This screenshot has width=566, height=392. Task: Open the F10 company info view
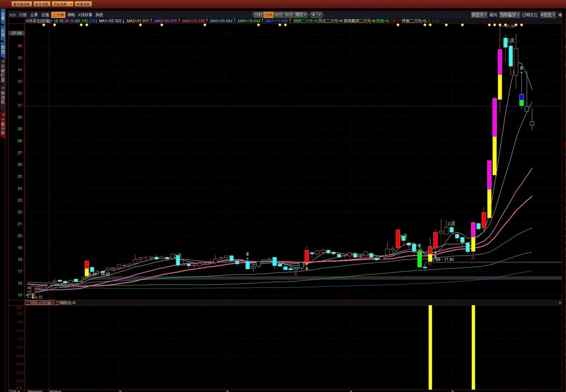(x=13, y=15)
